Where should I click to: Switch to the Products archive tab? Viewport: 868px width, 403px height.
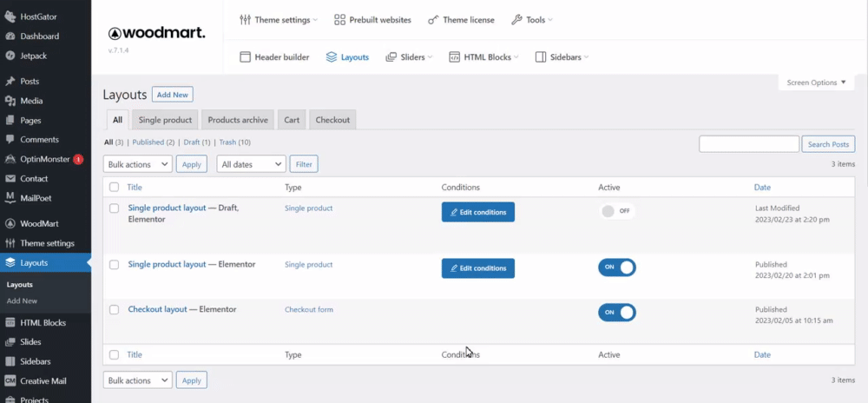[x=239, y=120]
